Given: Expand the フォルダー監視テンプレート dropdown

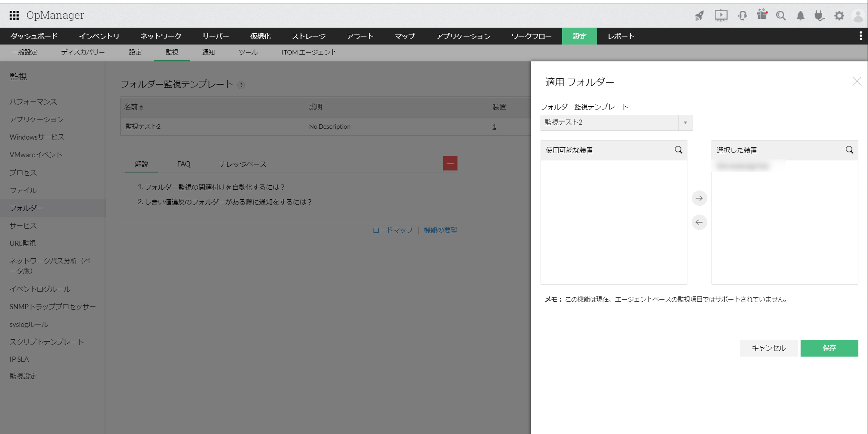Looking at the screenshot, I should pos(685,123).
